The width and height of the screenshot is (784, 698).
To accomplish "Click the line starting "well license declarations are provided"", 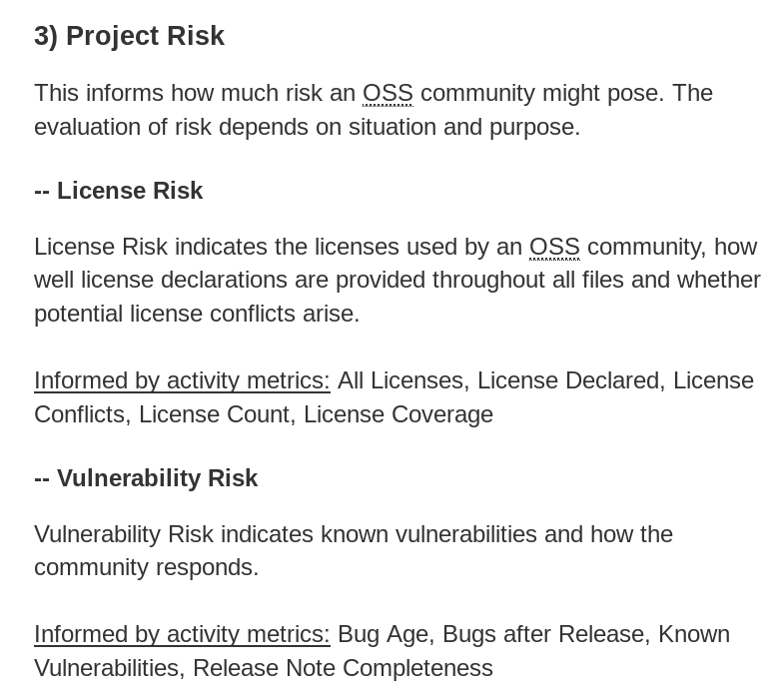I will pos(396,280).
